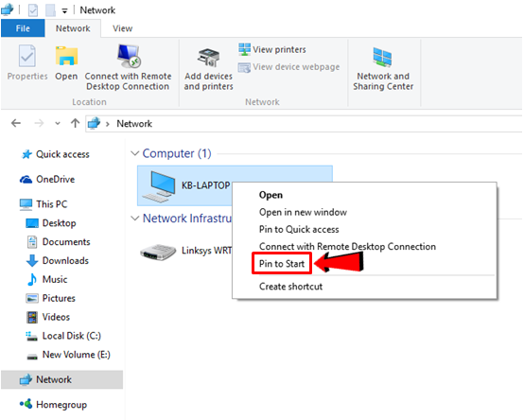This screenshot has width=524, height=420.
Task: Click the address bar chevron before Network
Action: 108,124
